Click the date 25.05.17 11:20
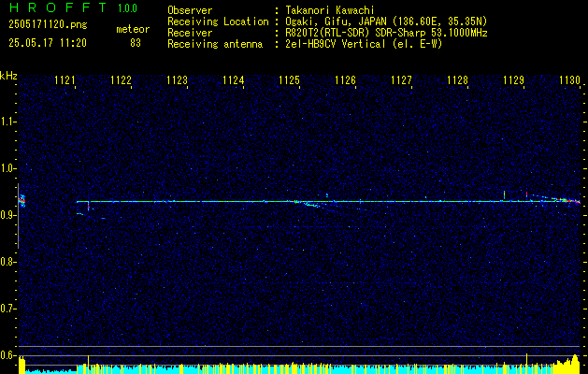The width and height of the screenshot is (588, 374). 48,43
